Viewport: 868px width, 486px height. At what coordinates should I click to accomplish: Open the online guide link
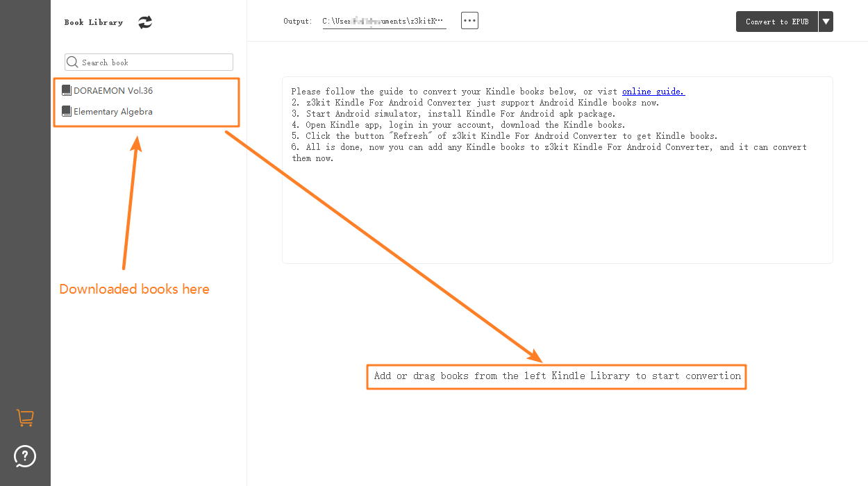pyautogui.click(x=653, y=91)
